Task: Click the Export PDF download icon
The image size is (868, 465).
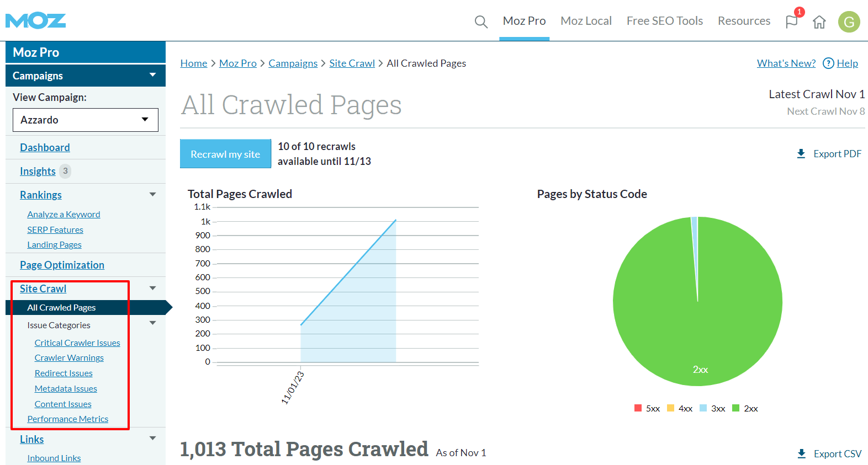Action: click(801, 154)
